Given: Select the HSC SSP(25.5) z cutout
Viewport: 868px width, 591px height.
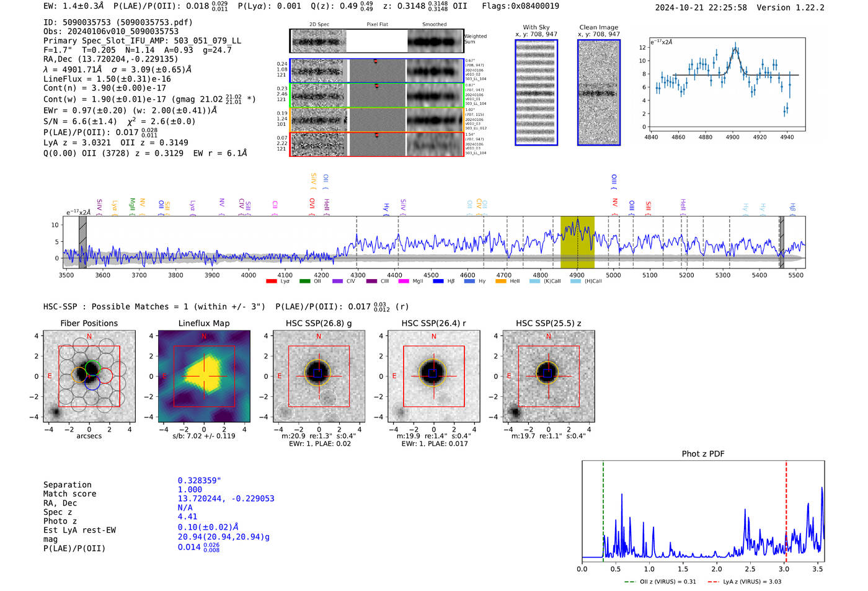Looking at the screenshot, I should tap(548, 376).
